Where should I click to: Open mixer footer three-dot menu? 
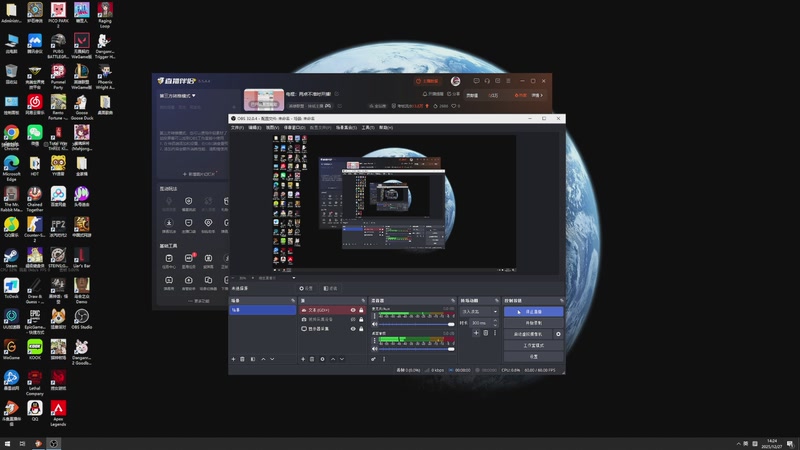pos(384,359)
